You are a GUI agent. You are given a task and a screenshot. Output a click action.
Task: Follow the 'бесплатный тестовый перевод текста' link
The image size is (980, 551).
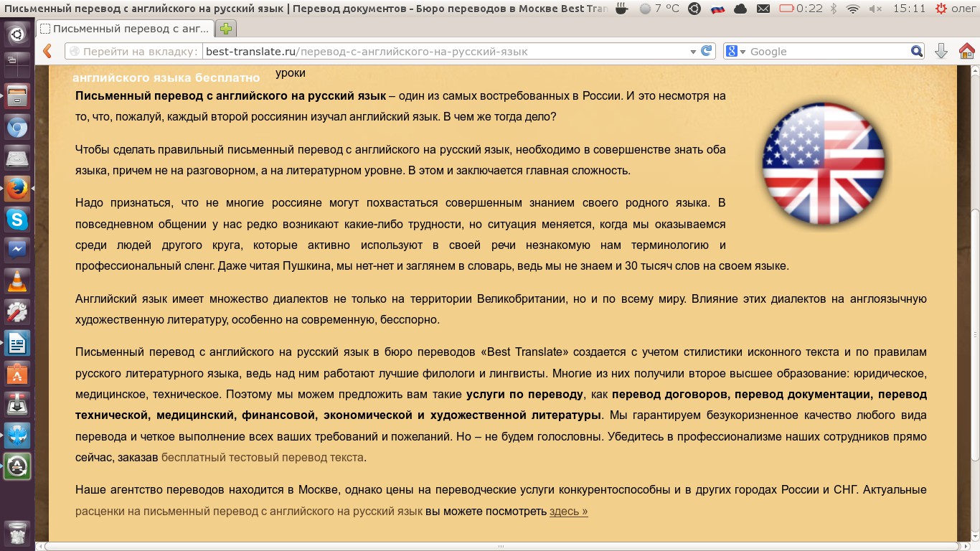click(263, 458)
